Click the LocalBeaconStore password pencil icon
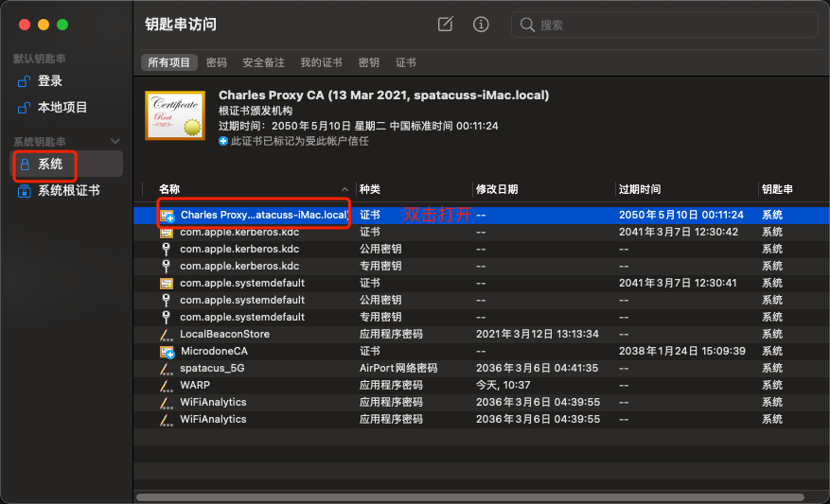The width and height of the screenshot is (830, 504). [x=167, y=335]
